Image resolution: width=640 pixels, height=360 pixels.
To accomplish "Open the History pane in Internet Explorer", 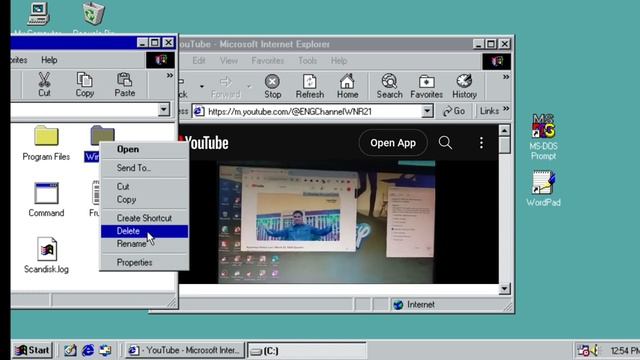I will [464, 86].
